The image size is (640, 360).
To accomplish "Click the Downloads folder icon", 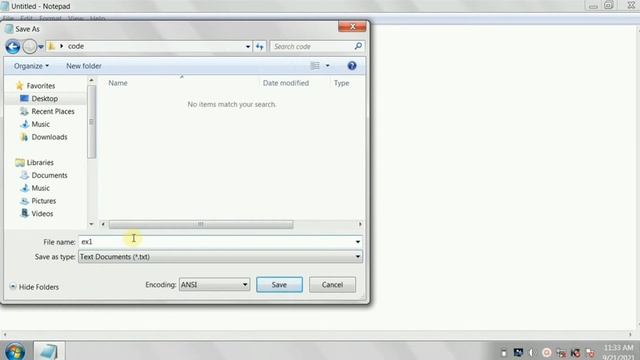I will pyautogui.click(x=24, y=137).
